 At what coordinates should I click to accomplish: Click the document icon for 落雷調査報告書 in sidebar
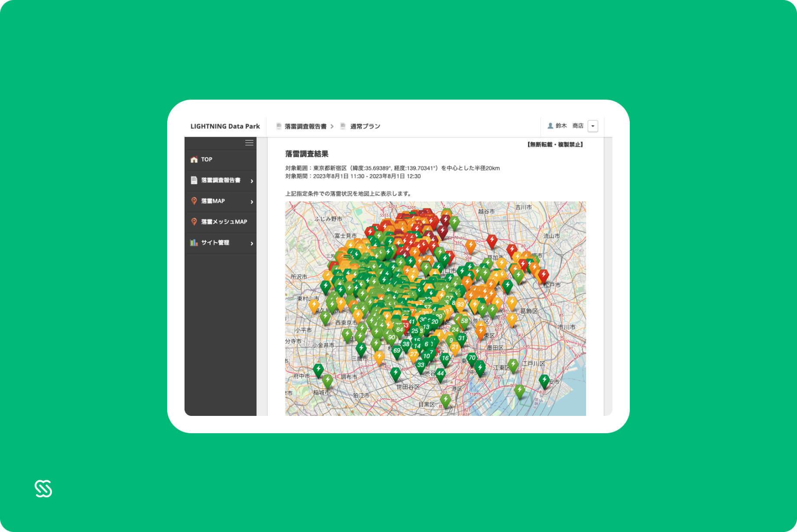(194, 180)
